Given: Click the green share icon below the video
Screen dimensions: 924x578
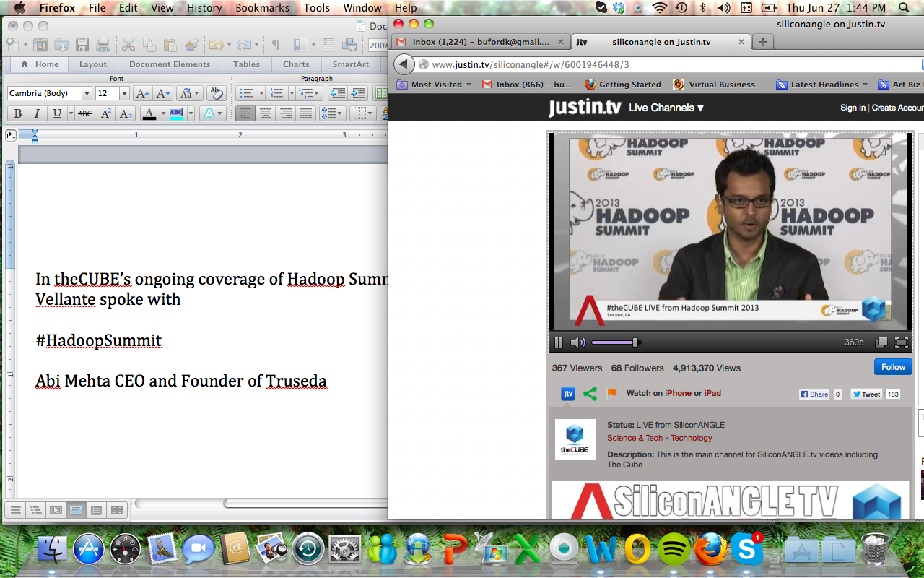Looking at the screenshot, I should (590, 394).
